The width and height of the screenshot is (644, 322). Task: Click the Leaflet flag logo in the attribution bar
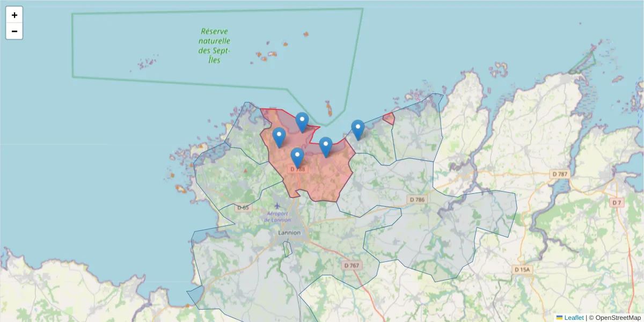(x=560, y=317)
